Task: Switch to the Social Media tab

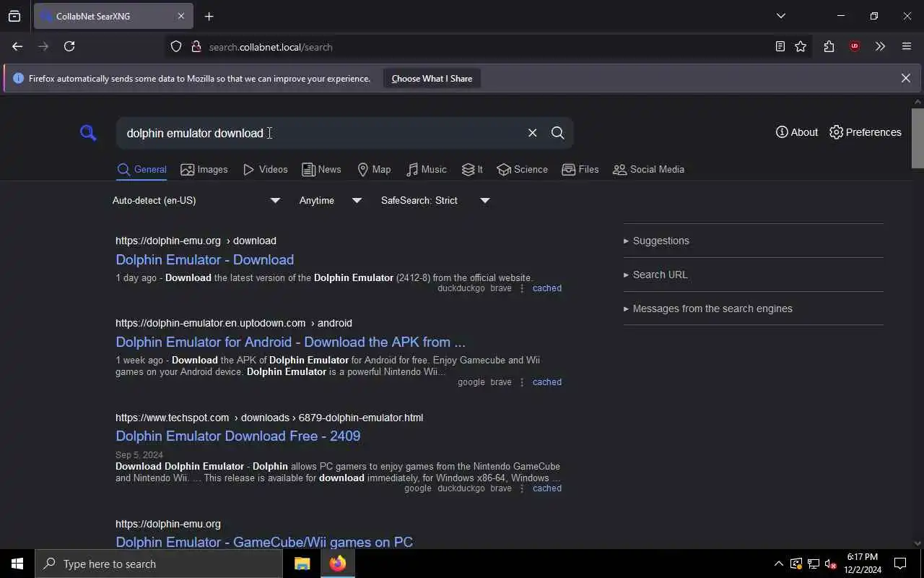Action: (x=649, y=170)
